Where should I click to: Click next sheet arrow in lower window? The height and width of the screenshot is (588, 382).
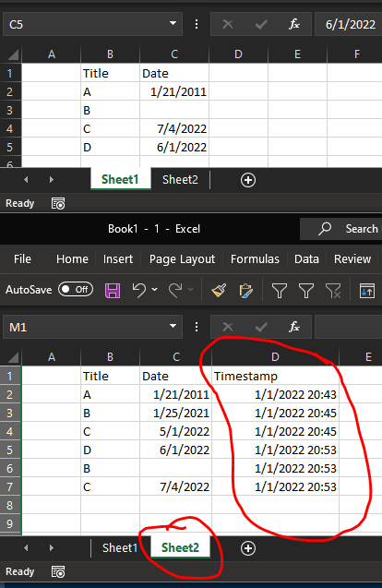coord(52,548)
